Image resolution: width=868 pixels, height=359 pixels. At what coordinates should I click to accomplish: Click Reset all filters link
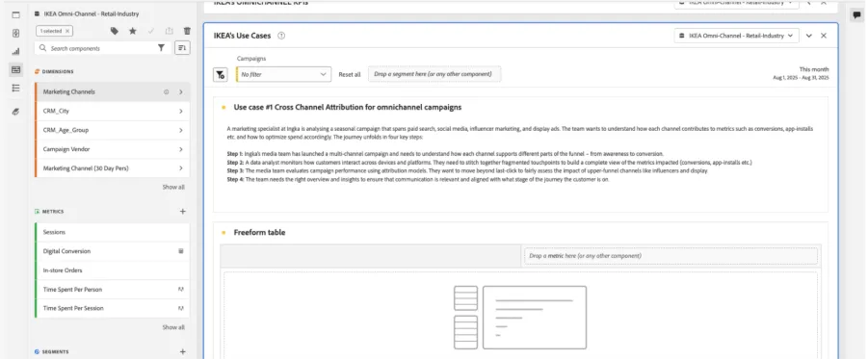pos(350,75)
